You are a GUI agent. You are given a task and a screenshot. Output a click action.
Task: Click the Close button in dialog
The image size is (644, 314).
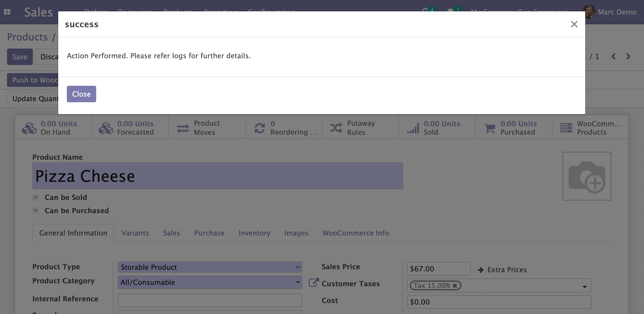81,94
